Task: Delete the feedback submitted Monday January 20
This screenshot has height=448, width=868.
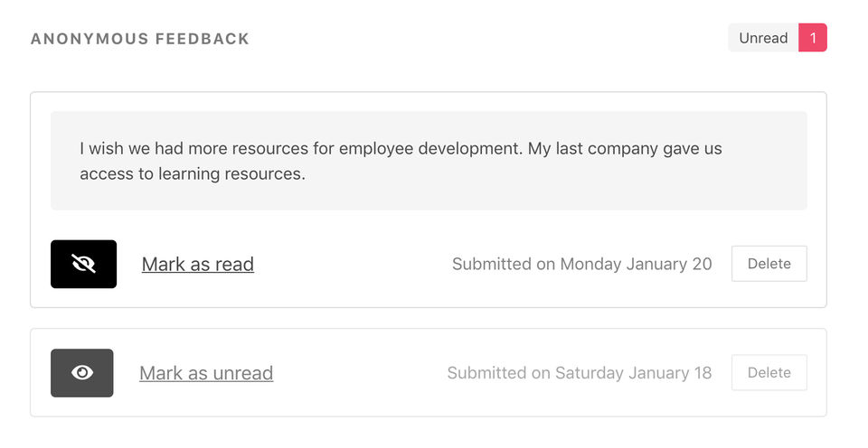Action: click(769, 264)
